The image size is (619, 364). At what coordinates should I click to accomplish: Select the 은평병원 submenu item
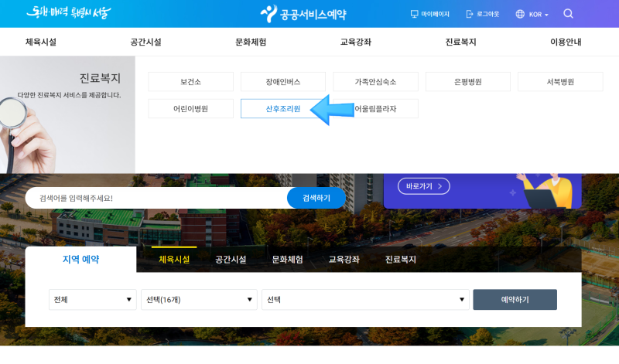pos(468,82)
